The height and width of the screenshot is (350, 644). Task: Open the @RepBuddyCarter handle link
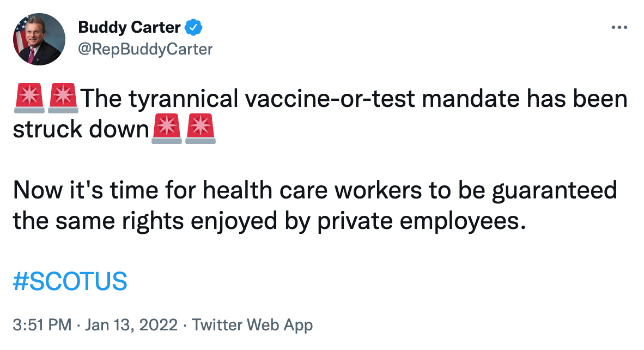click(145, 49)
